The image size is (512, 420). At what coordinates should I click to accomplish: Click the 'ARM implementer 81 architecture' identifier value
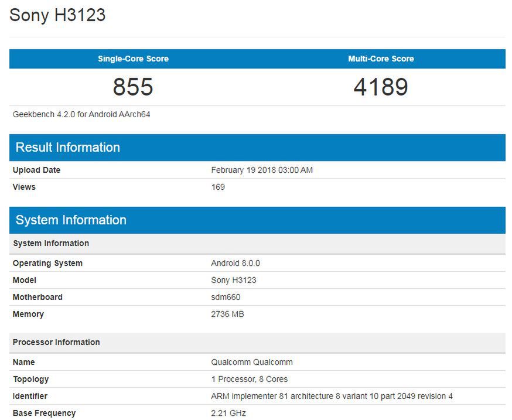point(332,396)
